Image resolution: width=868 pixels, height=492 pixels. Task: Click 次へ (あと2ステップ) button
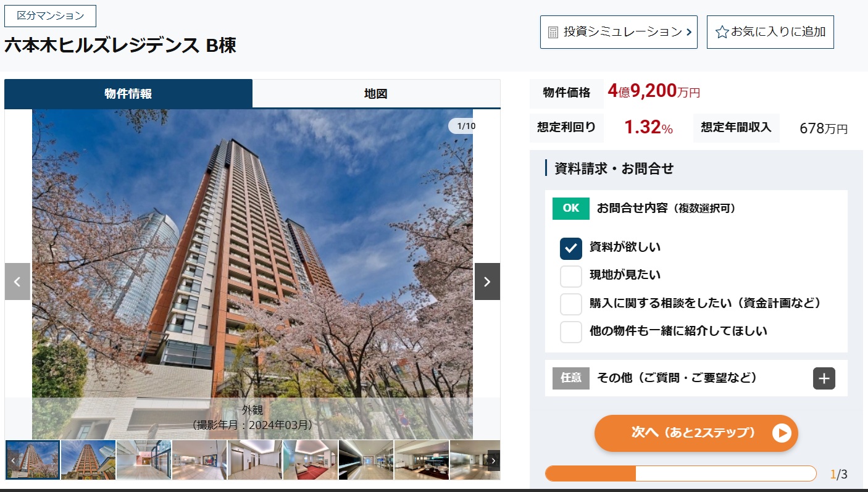696,433
